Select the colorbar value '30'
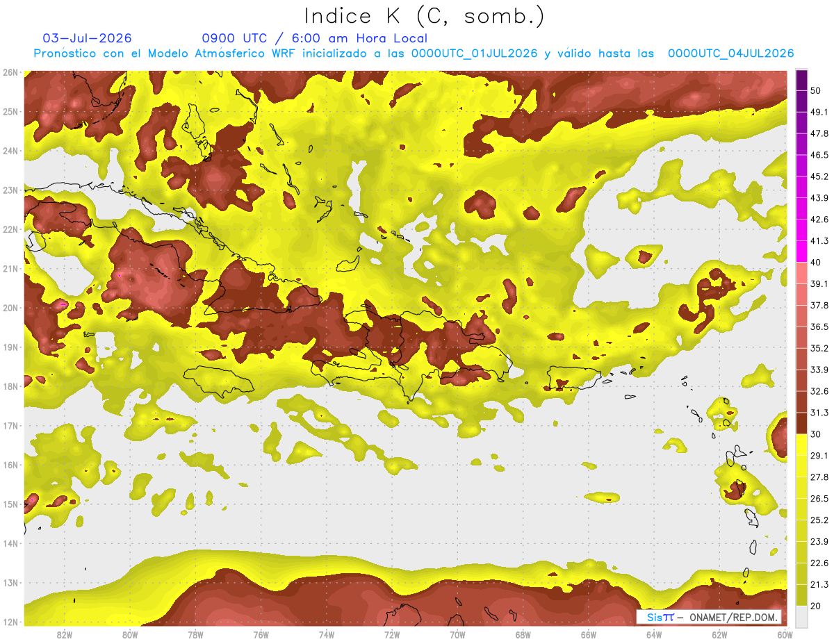Screen dimensions: 834x644 point(816,434)
